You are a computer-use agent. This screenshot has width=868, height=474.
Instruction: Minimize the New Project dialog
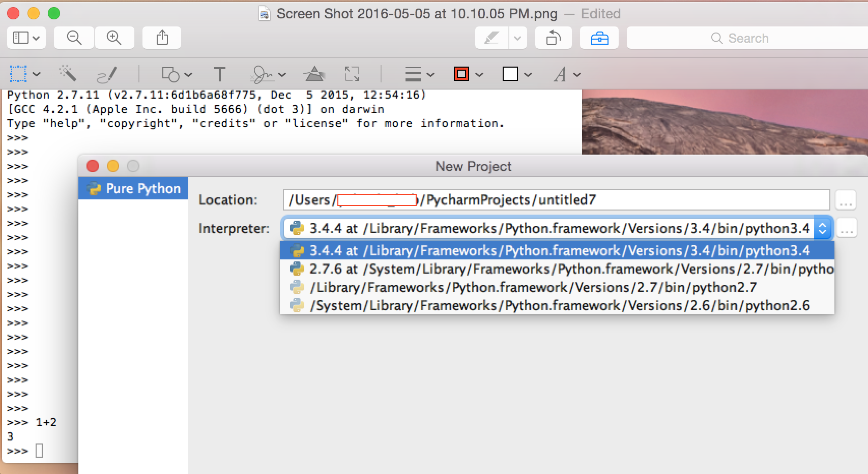113,166
